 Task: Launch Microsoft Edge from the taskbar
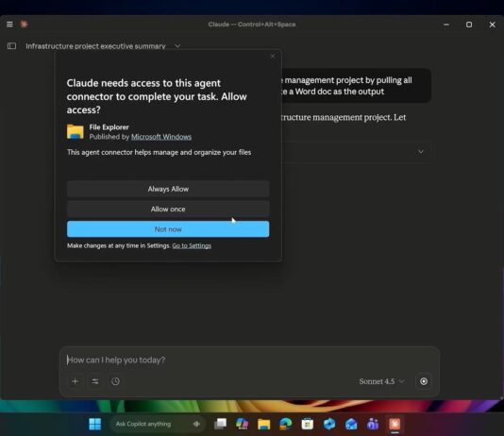pyautogui.click(x=285, y=424)
